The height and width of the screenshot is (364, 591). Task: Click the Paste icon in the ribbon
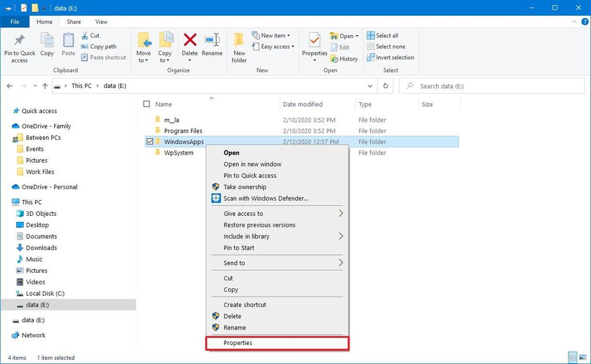tap(68, 46)
